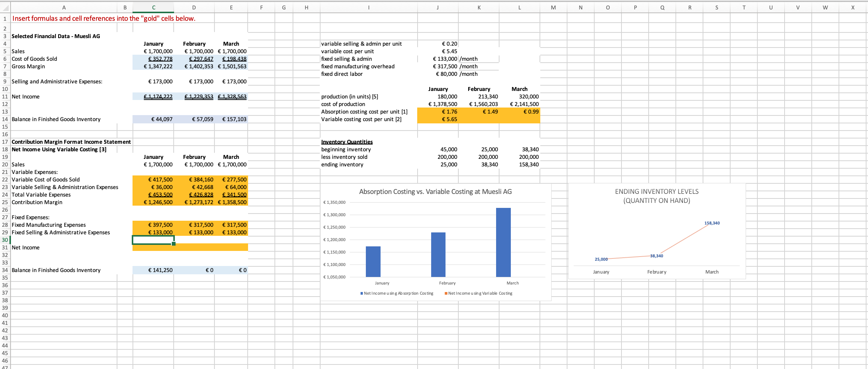Click legend entry 'Net Income using Variable Costing'
This screenshot has height=369, width=868.
tap(478, 293)
